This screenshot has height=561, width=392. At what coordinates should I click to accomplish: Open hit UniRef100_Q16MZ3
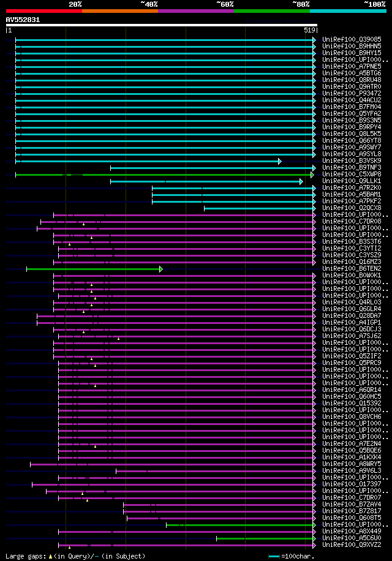352,262
